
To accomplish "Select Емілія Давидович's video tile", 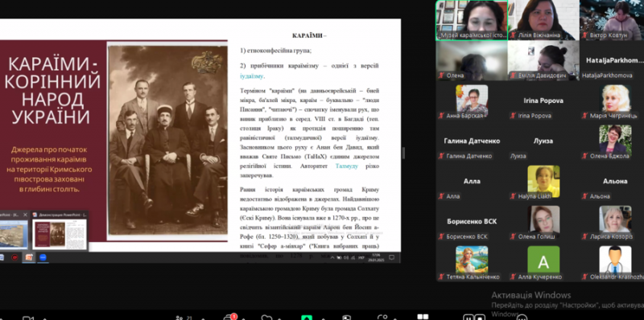I will pyautogui.click(x=543, y=59).
